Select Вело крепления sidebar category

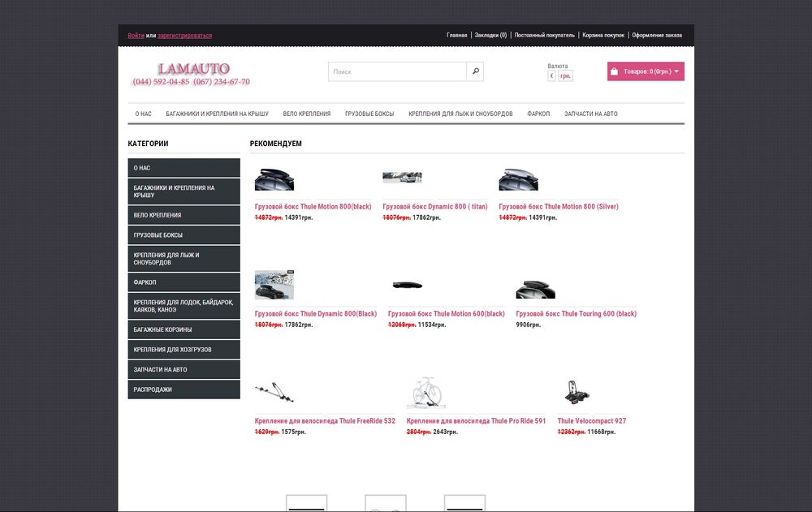(x=184, y=215)
